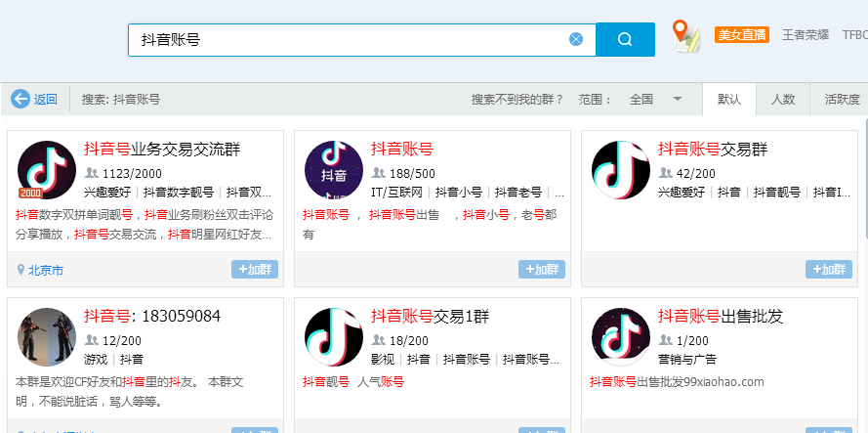Click the 抖音小号 tag
Screen dimensions: 868x433
tap(458, 193)
